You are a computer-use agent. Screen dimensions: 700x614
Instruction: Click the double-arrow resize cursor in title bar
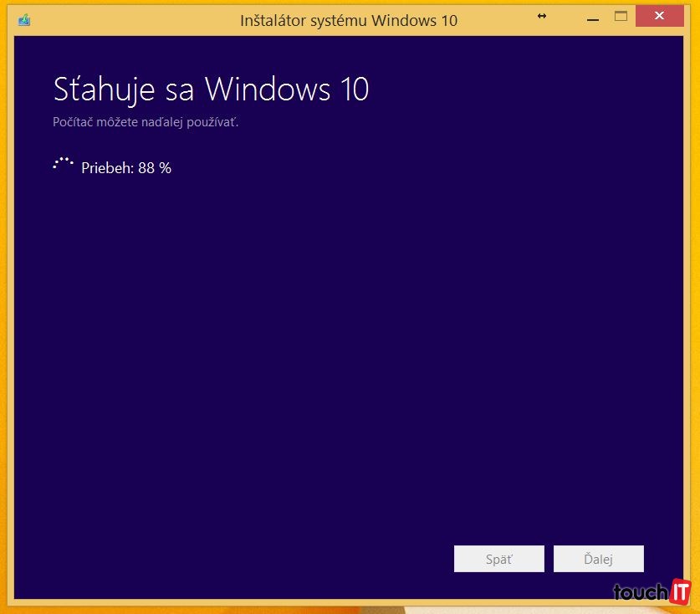542,16
